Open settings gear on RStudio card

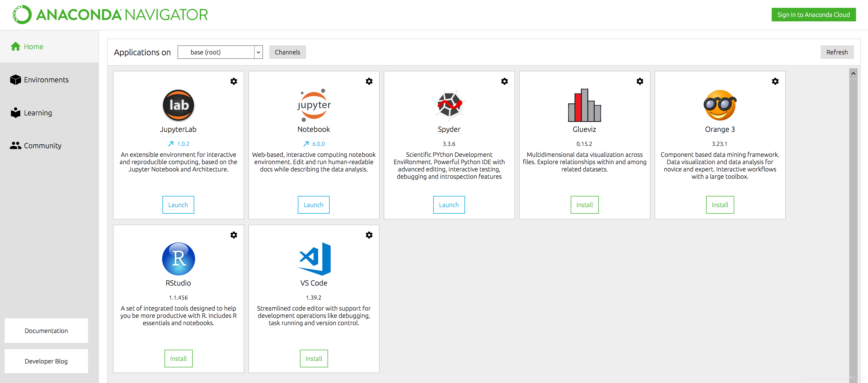tap(234, 235)
